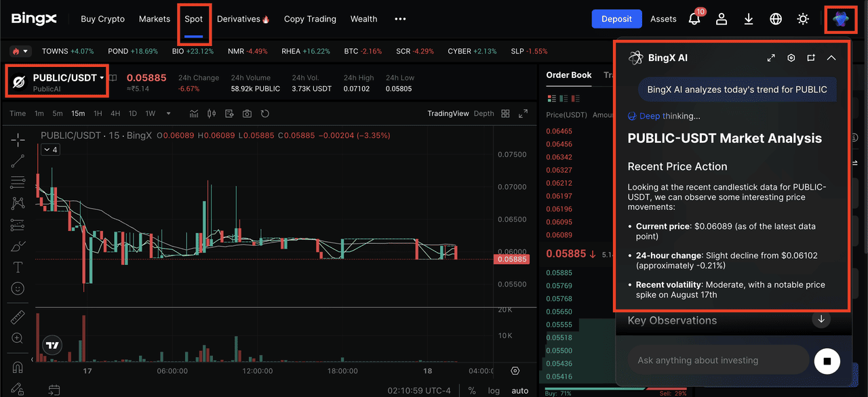This screenshot has width=868, height=397.
Task: Select the trend line drawing tool
Action: (x=18, y=161)
